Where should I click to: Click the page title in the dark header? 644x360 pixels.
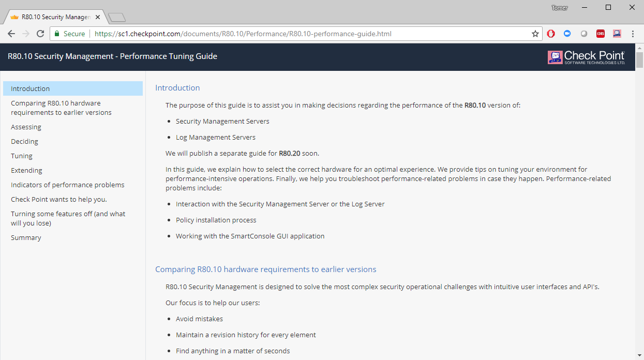[112, 56]
